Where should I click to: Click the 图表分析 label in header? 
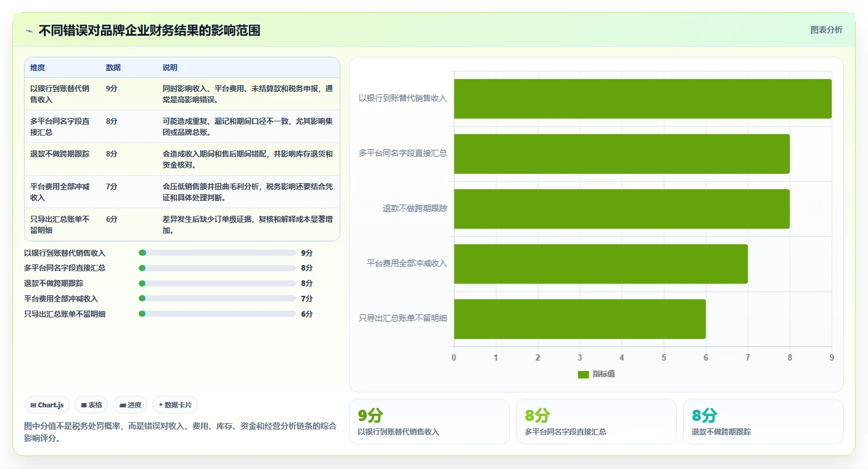[x=826, y=30]
